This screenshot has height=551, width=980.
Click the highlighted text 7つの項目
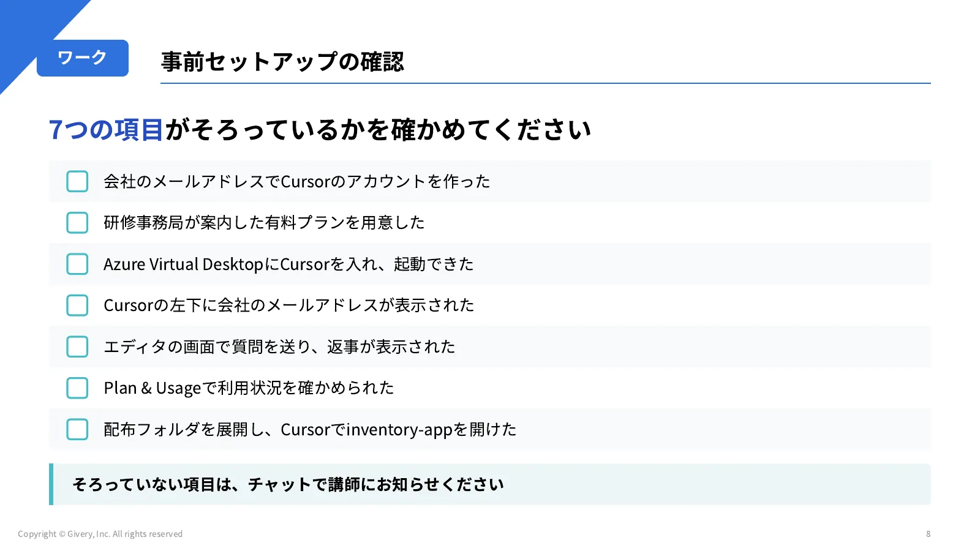[106, 130]
